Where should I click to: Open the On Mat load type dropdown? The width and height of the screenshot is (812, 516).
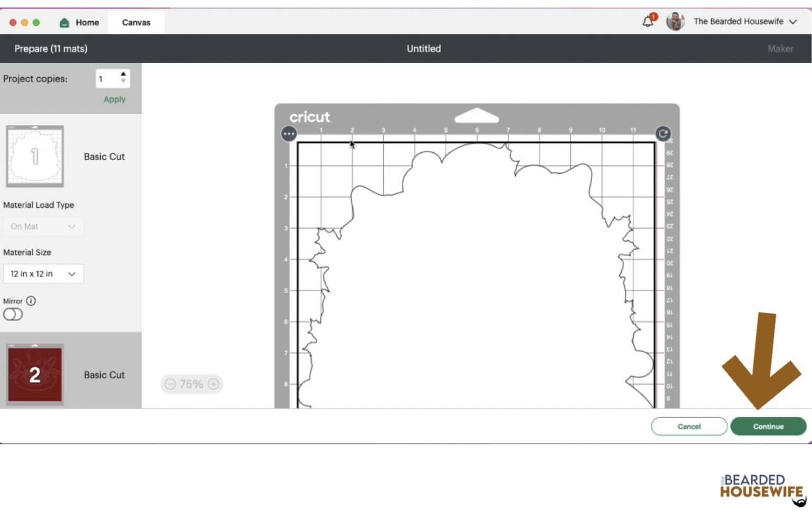click(43, 226)
